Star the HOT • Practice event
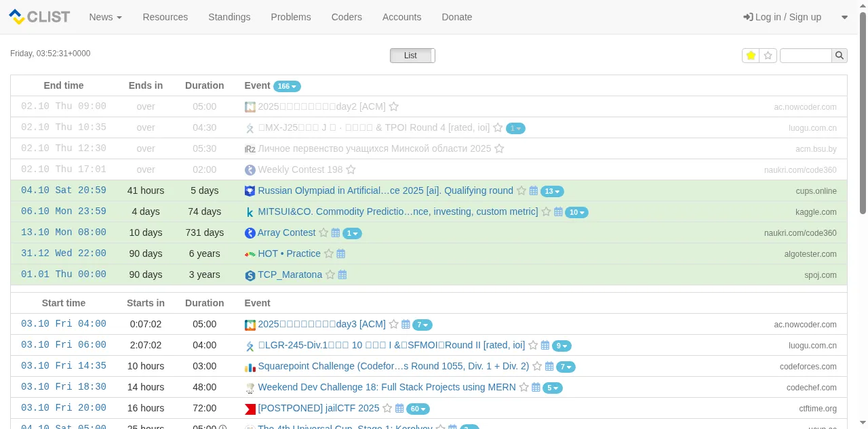Image resolution: width=868 pixels, height=429 pixels. 329,254
